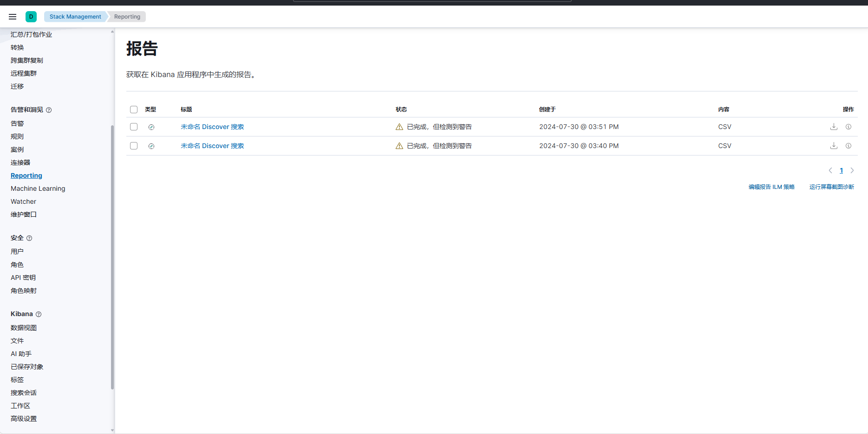The image size is (868, 434).
Task: Go to previous page of reports
Action: click(830, 170)
